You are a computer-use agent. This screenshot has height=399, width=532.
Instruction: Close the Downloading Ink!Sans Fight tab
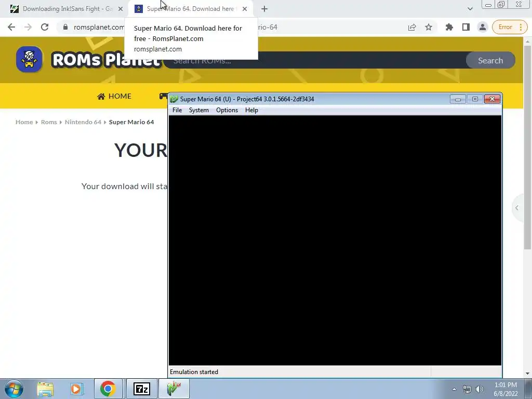pyautogui.click(x=120, y=9)
